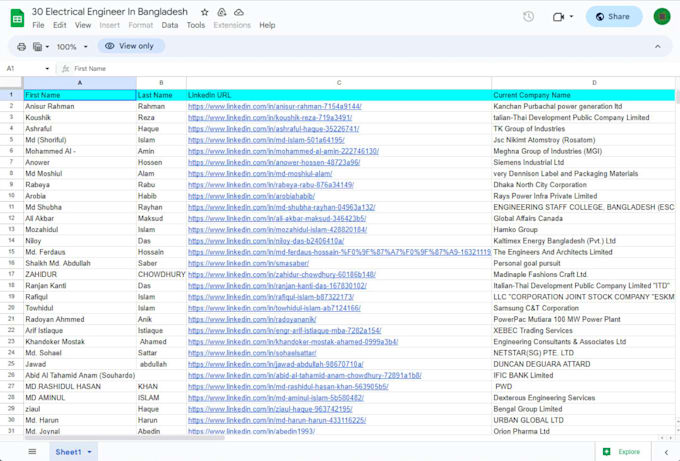Open the arobiahabib LinkedIn link
The image size is (680, 461).
click(x=252, y=196)
